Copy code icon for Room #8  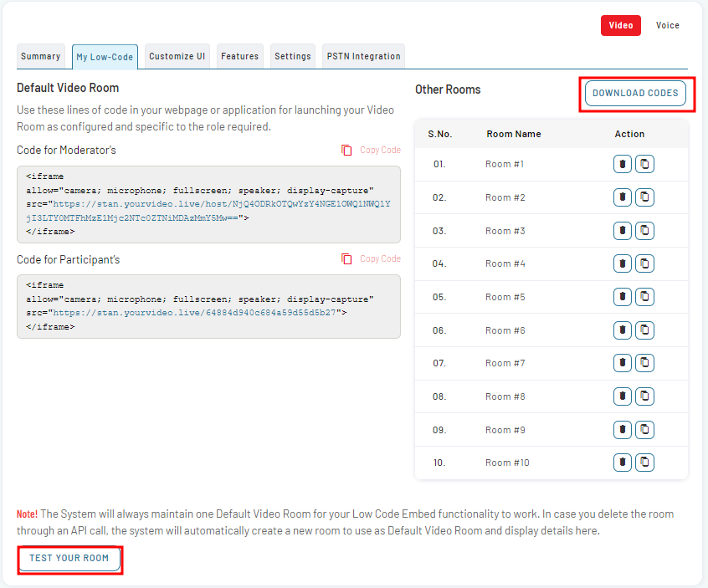[x=644, y=396]
